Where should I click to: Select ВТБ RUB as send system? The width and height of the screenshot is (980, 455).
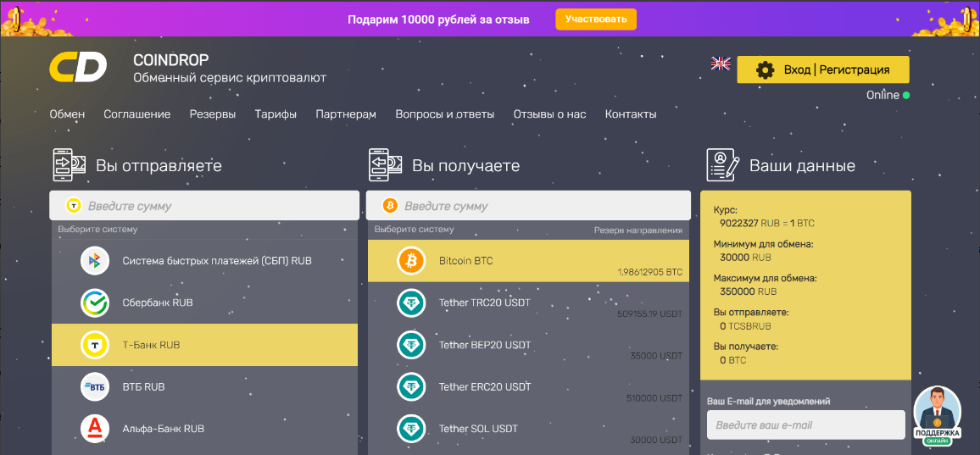pyautogui.click(x=204, y=387)
